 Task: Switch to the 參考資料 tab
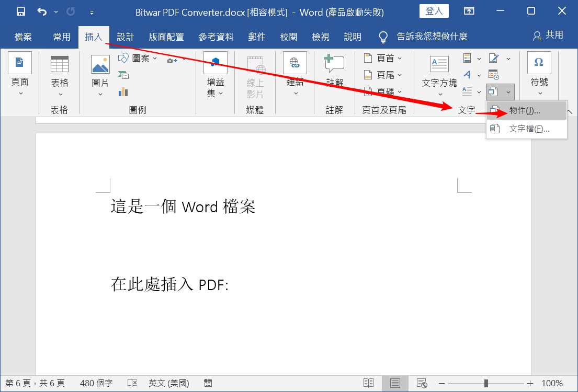click(216, 37)
